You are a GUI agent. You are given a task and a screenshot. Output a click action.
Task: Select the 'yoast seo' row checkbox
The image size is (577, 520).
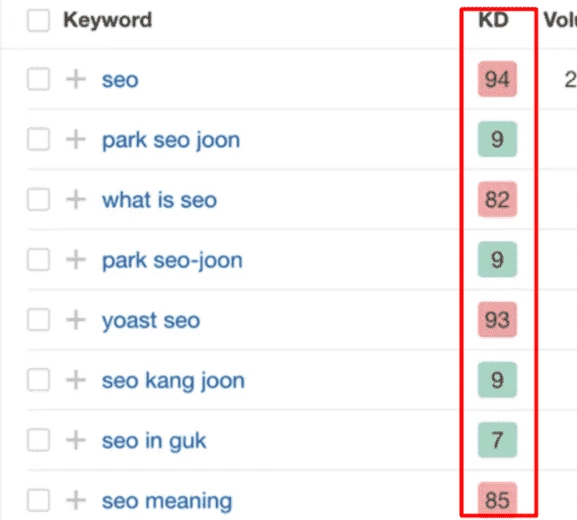[x=38, y=319]
